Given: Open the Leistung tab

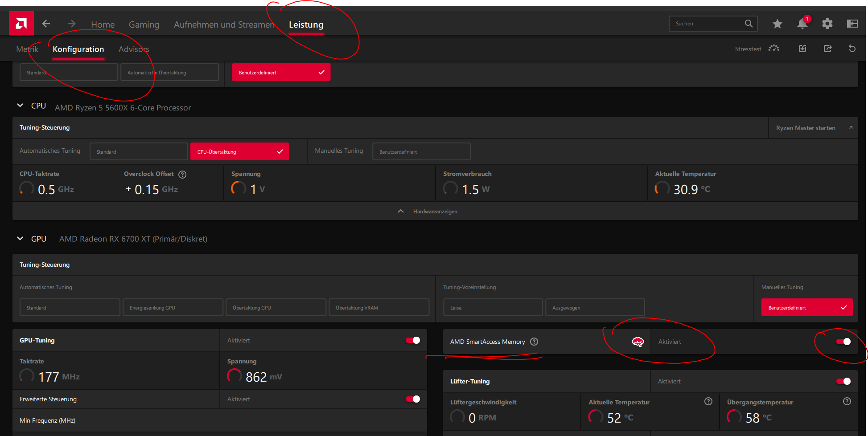Looking at the screenshot, I should click(306, 24).
